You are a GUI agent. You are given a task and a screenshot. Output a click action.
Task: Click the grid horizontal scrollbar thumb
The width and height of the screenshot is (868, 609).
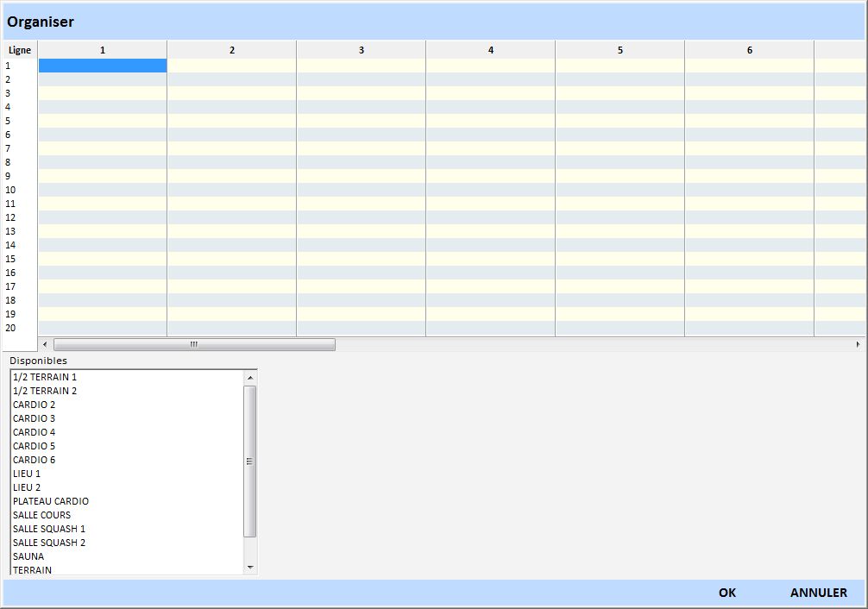pos(194,345)
